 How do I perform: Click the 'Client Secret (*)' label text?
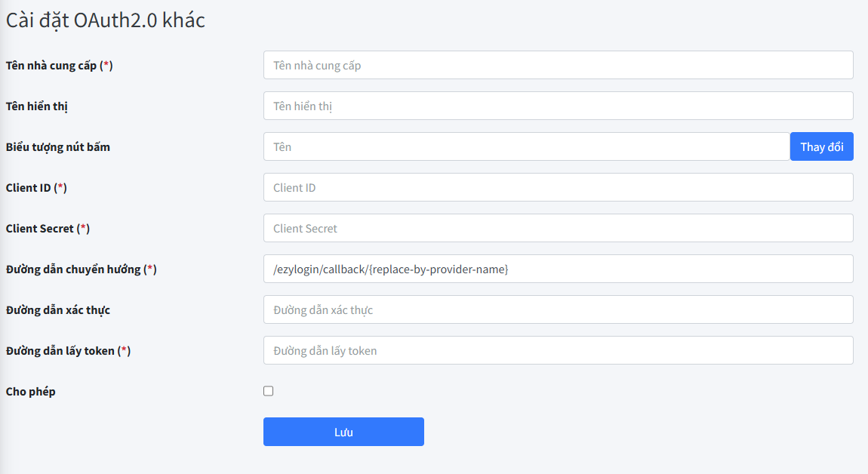[48, 229]
